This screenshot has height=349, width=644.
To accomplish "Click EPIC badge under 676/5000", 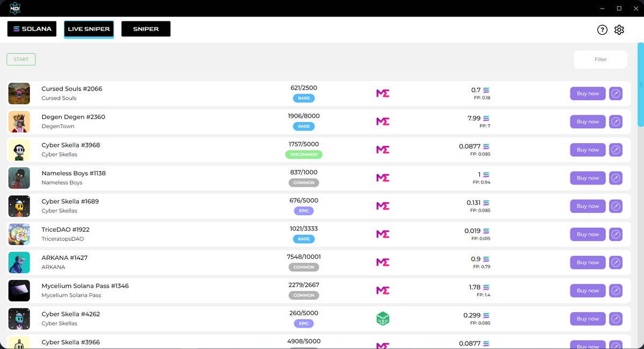I will 304,211.
